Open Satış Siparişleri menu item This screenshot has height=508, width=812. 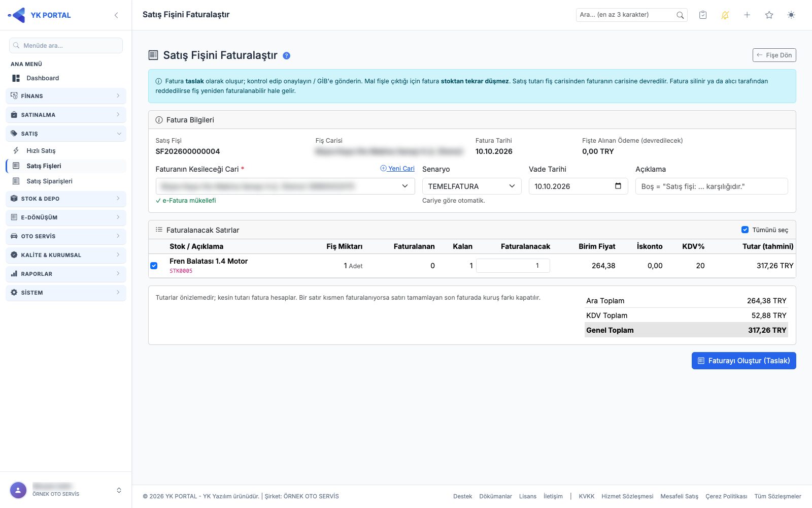click(66, 181)
